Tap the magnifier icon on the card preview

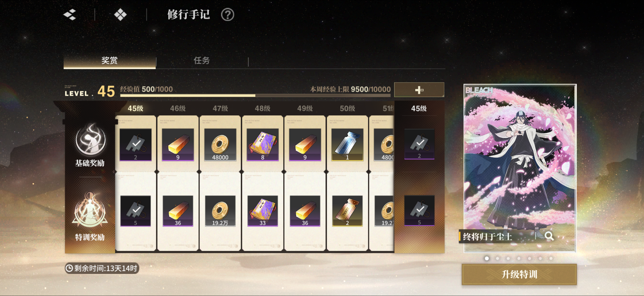click(549, 236)
